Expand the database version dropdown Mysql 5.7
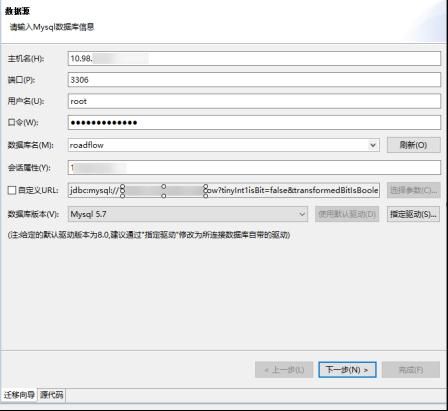 (188, 214)
